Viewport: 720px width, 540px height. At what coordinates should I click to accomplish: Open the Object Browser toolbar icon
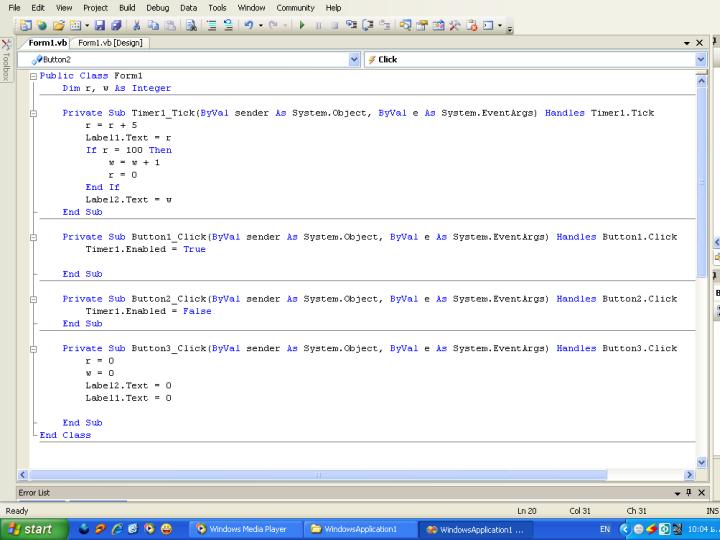coord(438,25)
